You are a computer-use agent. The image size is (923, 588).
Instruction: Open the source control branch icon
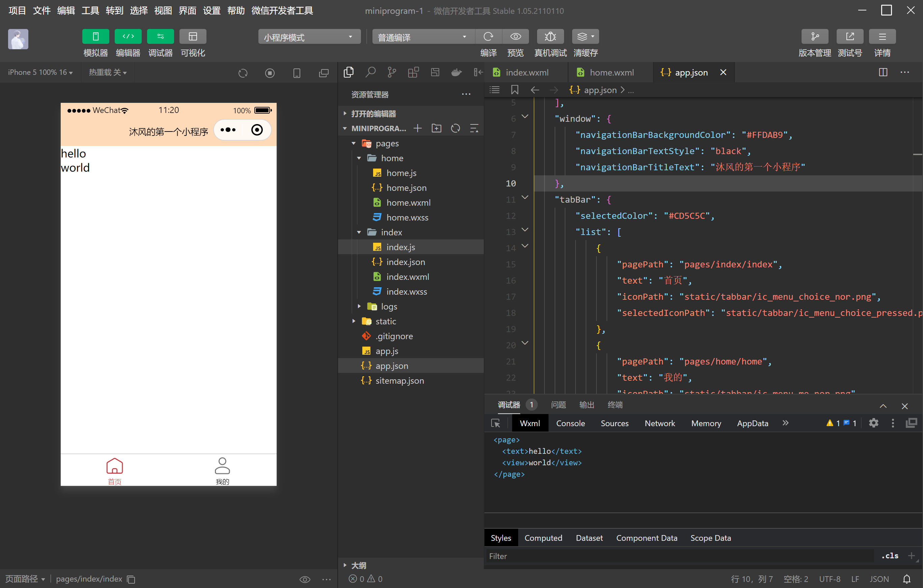(x=391, y=72)
